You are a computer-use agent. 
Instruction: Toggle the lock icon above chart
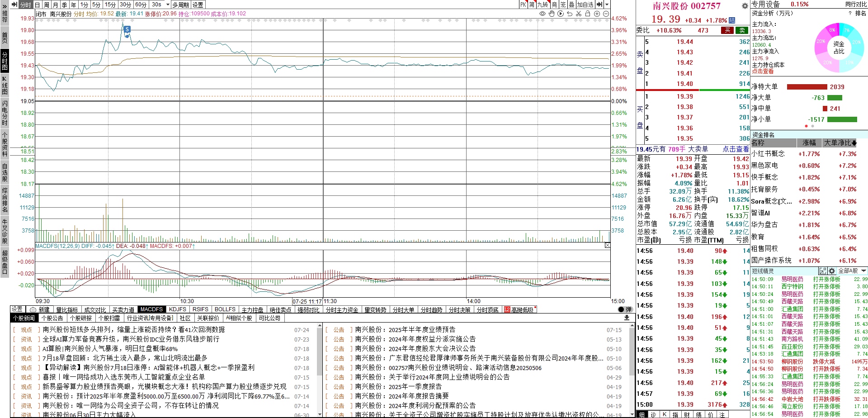tap(588, 14)
